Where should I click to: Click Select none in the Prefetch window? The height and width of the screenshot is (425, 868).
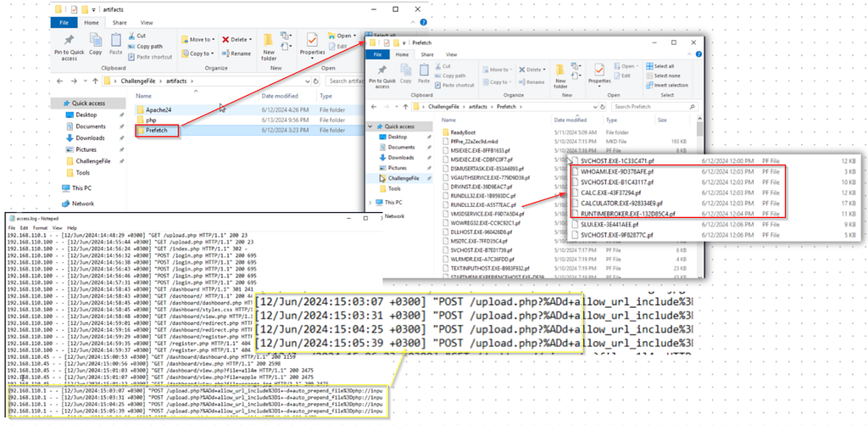(662, 75)
